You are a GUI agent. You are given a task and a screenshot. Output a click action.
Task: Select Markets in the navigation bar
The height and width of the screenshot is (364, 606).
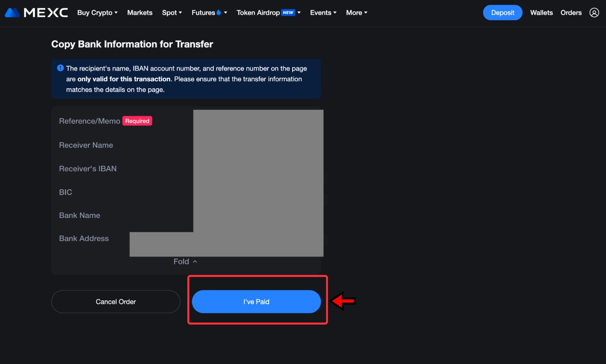point(140,12)
